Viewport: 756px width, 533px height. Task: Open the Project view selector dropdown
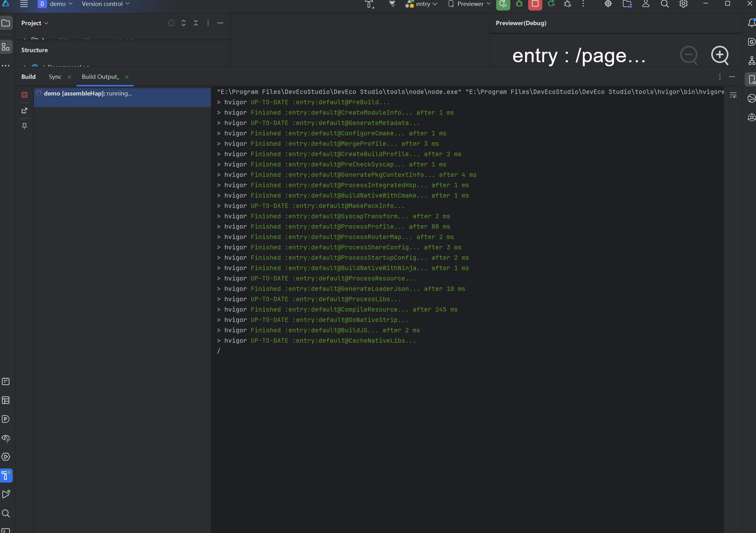35,23
